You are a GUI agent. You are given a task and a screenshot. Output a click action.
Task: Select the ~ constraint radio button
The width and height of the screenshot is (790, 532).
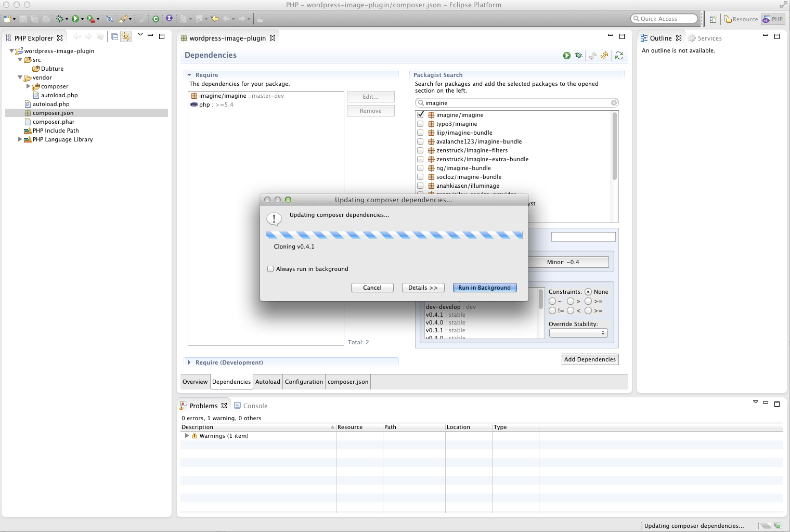tap(552, 301)
